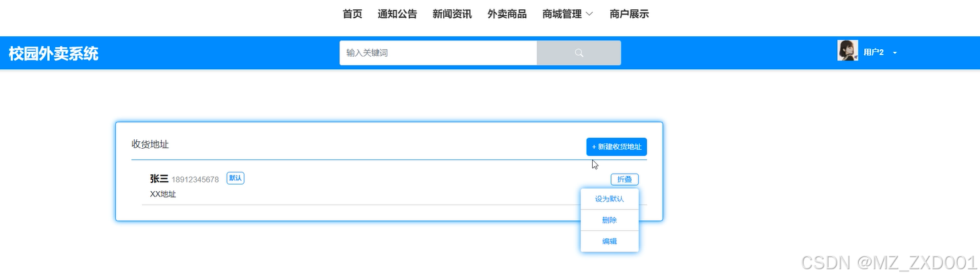Viewport: 980px width, 280px height.
Task: Open 外卖商品 nav item
Action: click(507, 13)
